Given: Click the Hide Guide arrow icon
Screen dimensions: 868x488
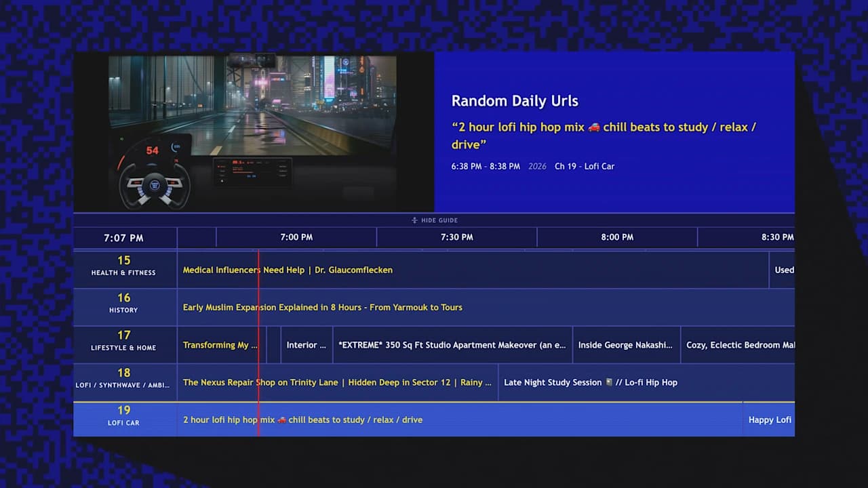Looking at the screenshot, I should (413, 220).
